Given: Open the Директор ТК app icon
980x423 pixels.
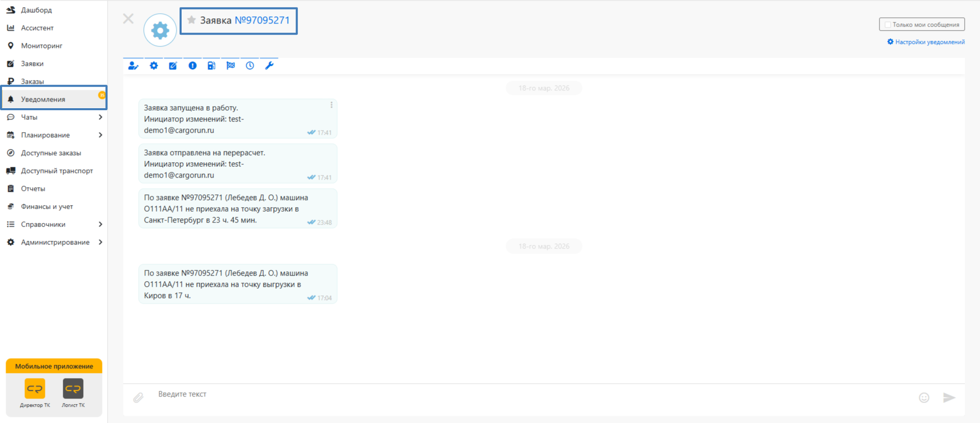Looking at the screenshot, I should 35,389.
